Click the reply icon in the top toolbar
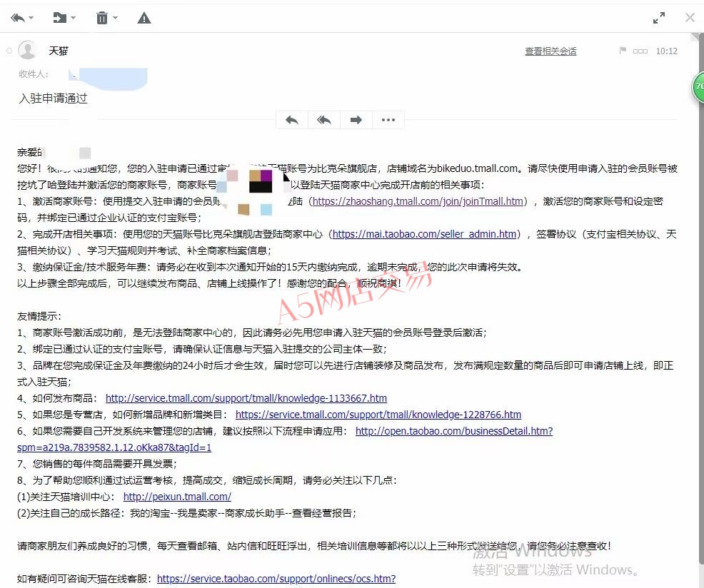The height and width of the screenshot is (588, 704). (18, 18)
